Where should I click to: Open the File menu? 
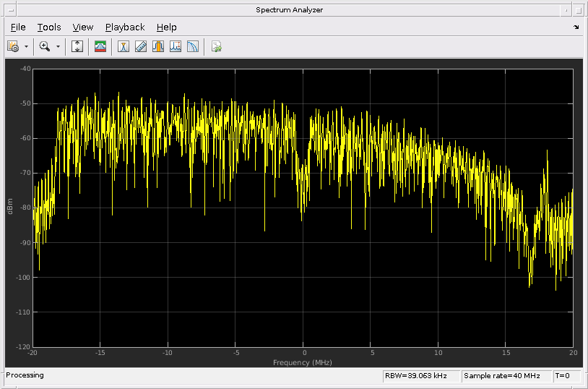(x=18, y=27)
